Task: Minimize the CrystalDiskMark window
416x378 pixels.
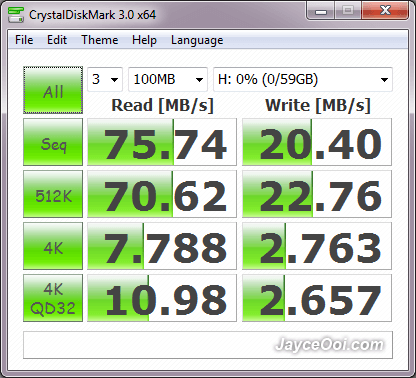Action: coord(321,11)
